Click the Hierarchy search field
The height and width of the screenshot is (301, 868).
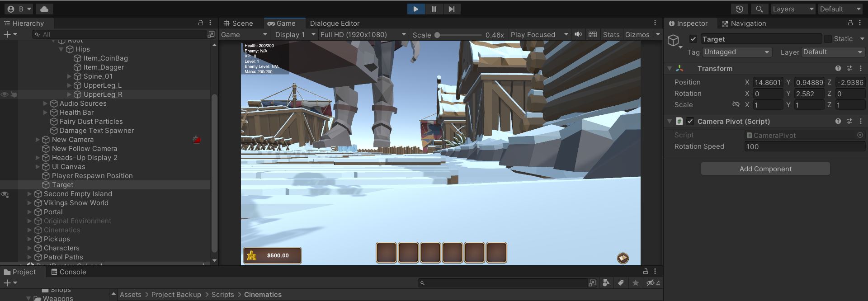120,34
